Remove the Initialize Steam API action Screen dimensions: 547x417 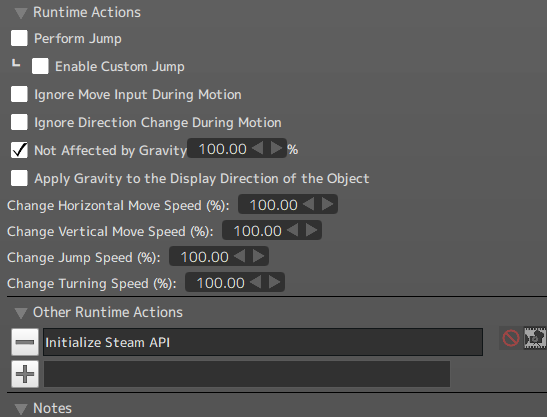click(25, 342)
